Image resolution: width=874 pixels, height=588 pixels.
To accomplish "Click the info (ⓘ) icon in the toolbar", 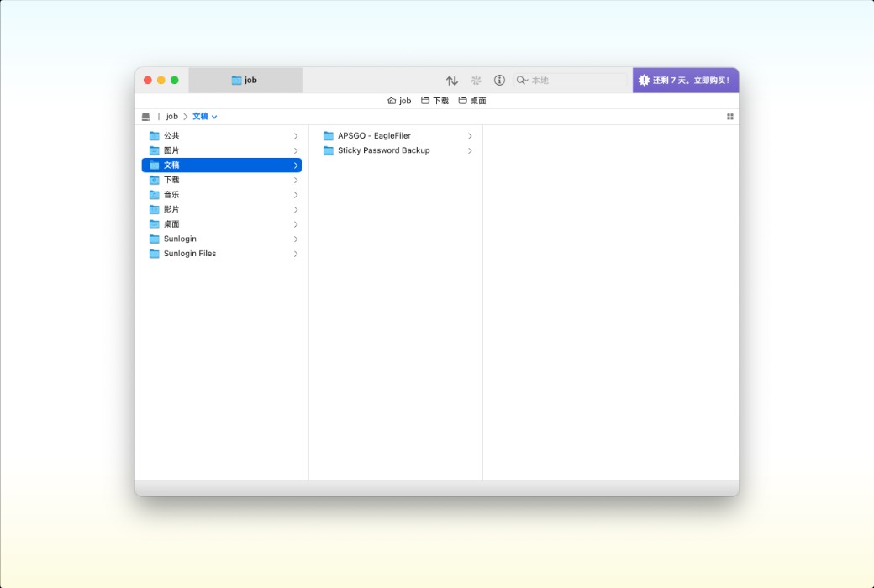I will (x=499, y=80).
